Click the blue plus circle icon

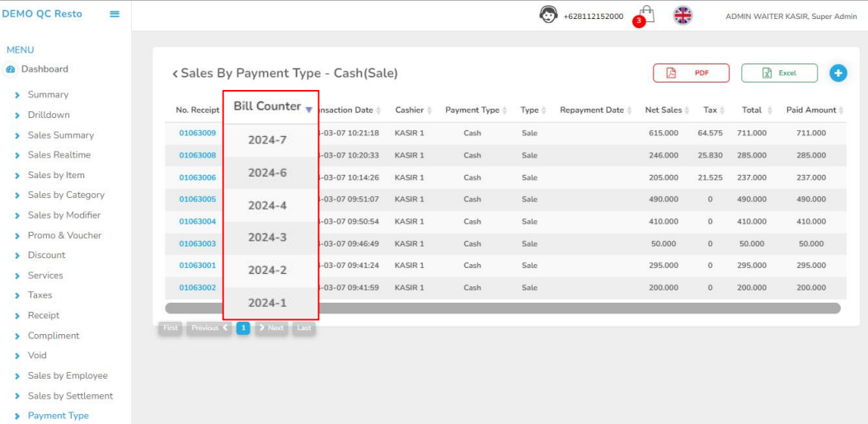838,73
